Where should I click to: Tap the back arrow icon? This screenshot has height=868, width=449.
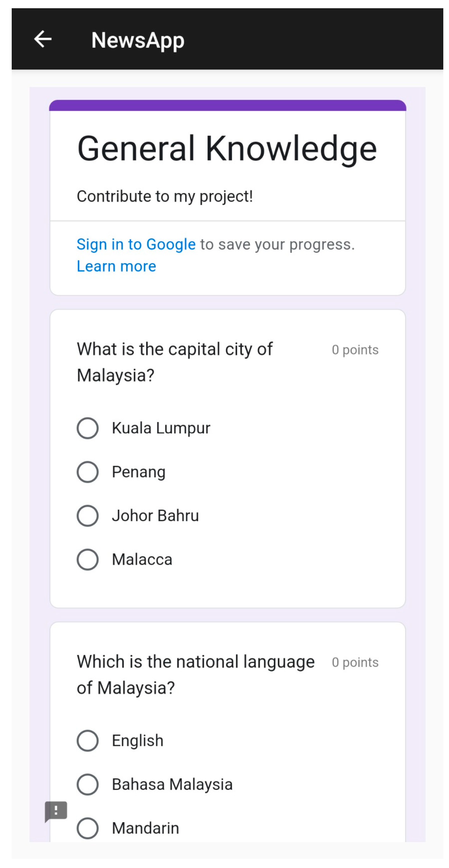[43, 39]
